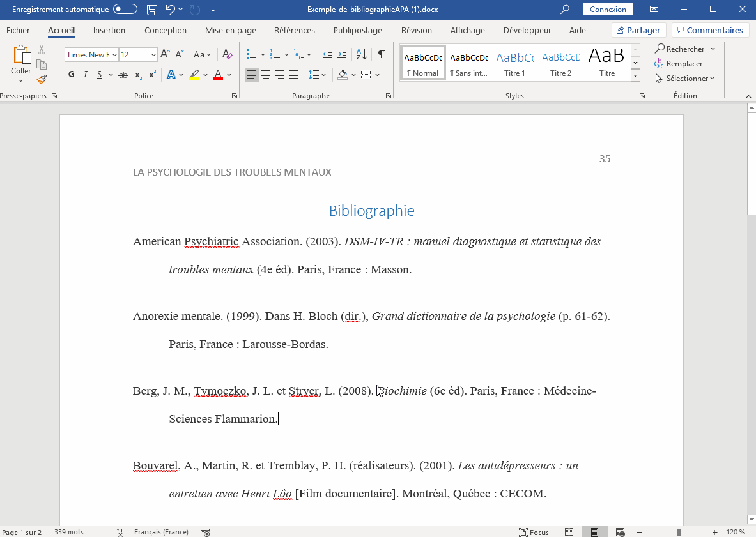Image resolution: width=756 pixels, height=537 pixels.
Task: Decrease font size with A down icon
Action: click(180, 54)
